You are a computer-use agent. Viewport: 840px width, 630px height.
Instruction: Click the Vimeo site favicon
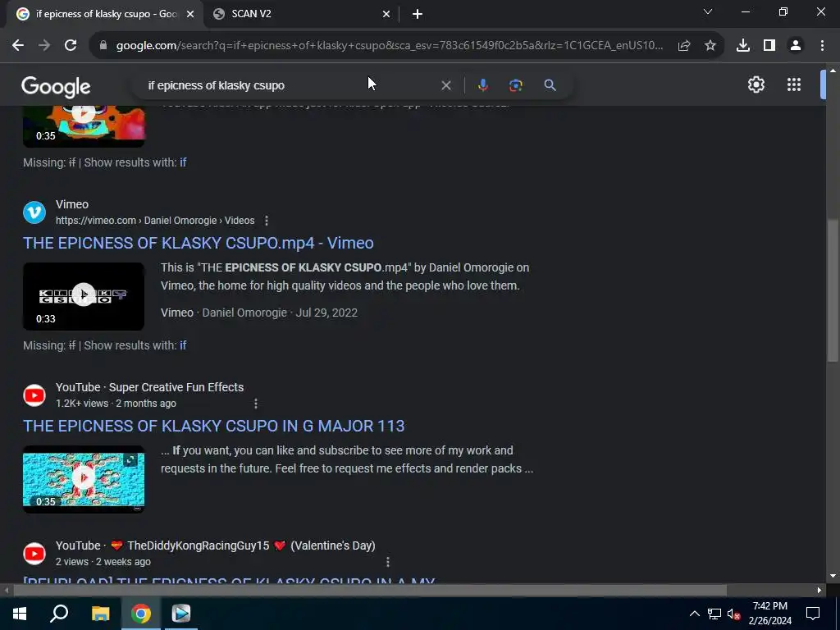point(34,212)
